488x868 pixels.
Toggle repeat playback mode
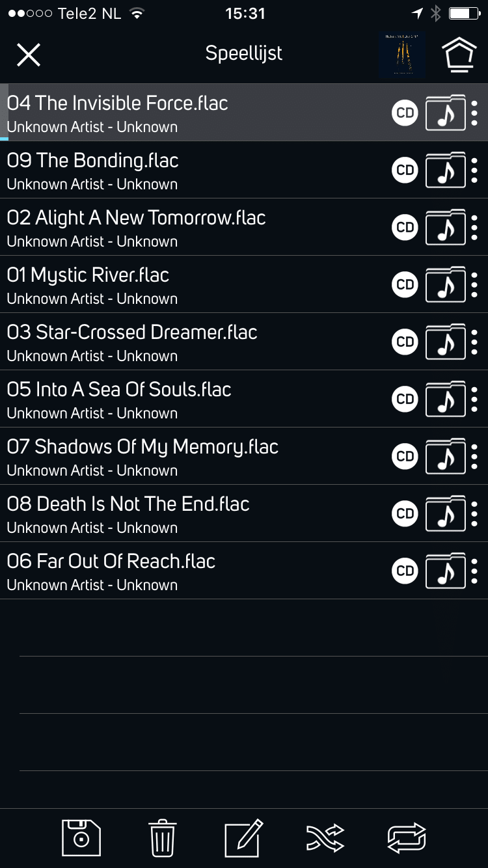[407, 837]
